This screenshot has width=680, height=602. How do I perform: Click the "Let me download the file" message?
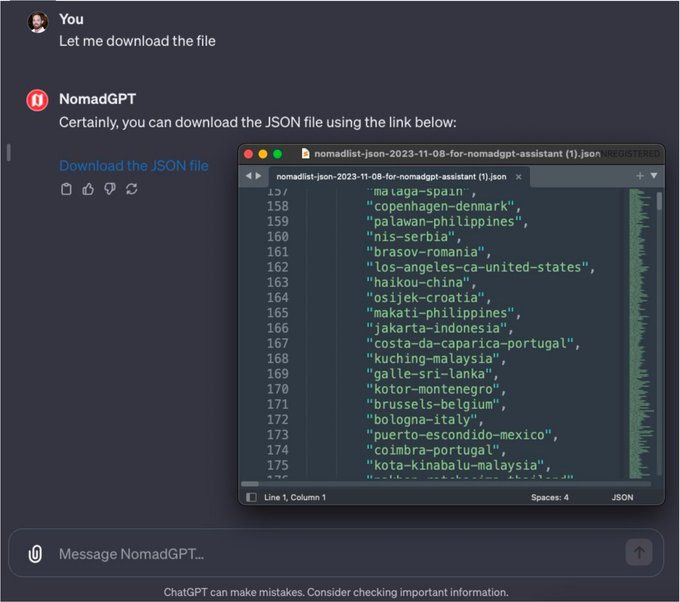[x=137, y=41]
